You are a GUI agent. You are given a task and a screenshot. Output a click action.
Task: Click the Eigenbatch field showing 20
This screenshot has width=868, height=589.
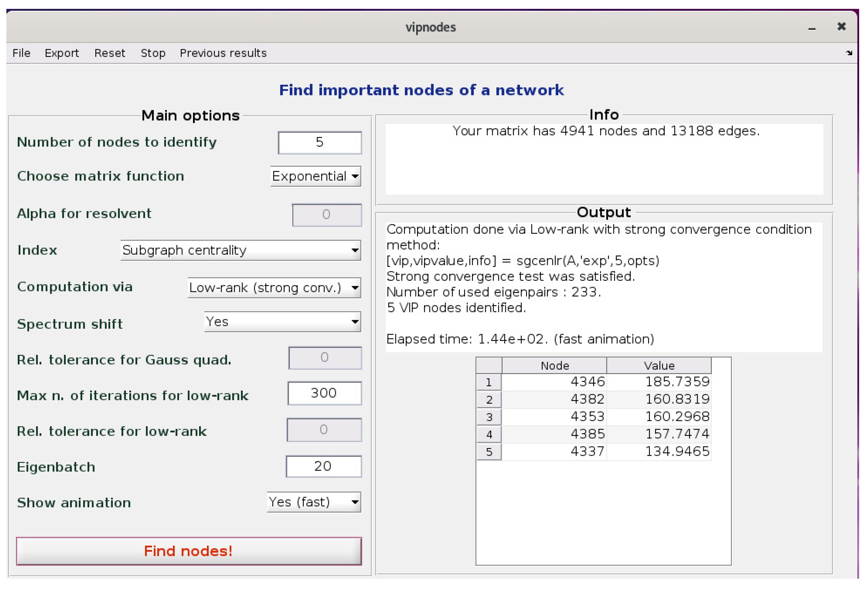[323, 466]
